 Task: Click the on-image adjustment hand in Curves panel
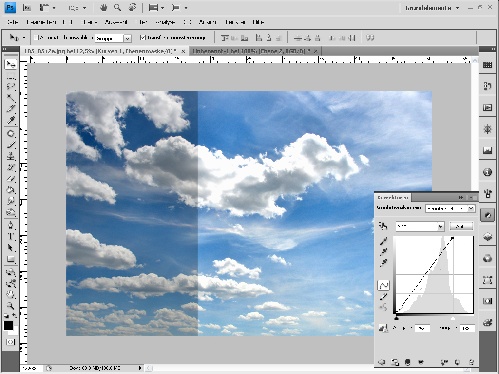[383, 226]
